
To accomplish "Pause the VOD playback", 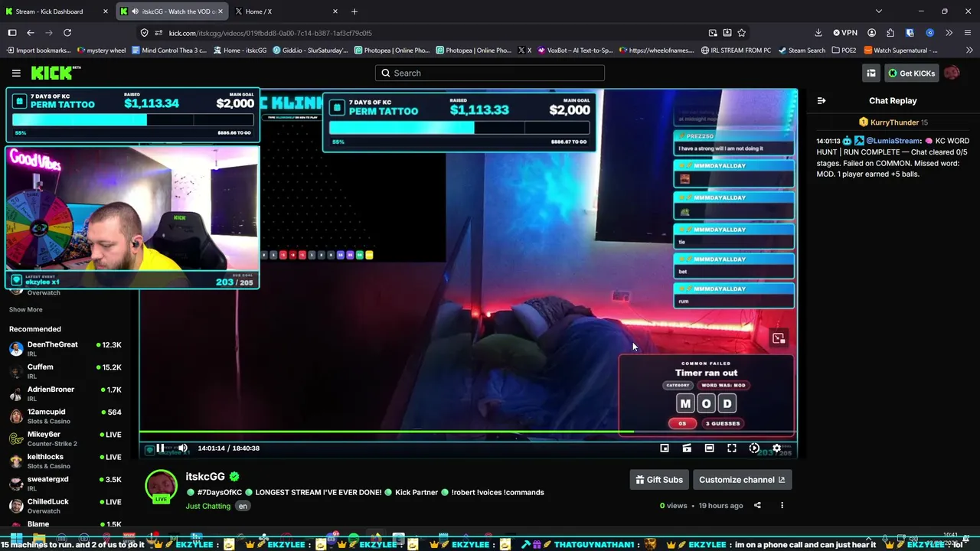I will point(160,448).
